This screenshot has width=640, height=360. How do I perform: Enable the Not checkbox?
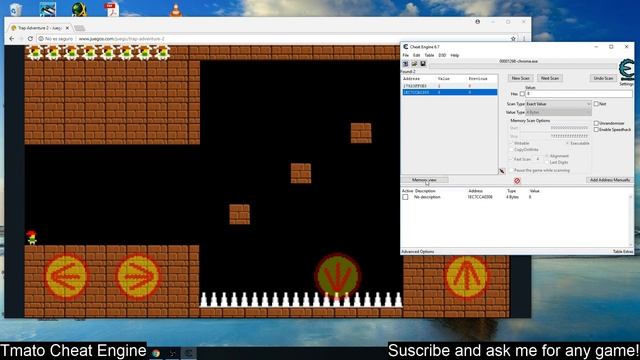coord(596,104)
